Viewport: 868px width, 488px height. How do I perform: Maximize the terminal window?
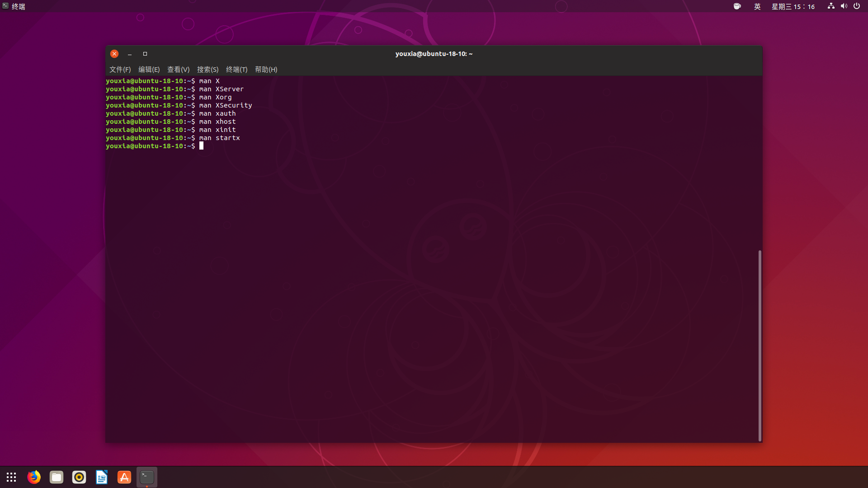tap(145, 54)
